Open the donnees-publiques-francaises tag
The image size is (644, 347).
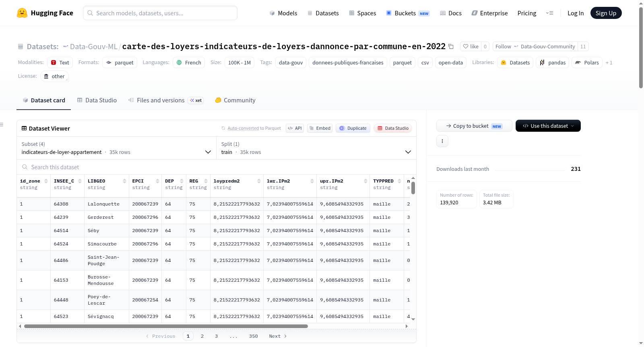[348, 62]
